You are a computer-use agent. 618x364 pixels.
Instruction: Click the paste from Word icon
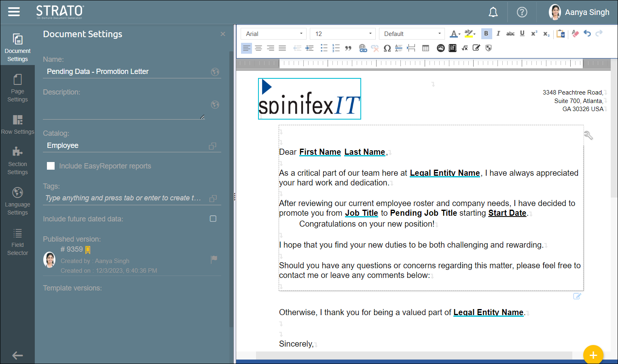pyautogui.click(x=561, y=34)
